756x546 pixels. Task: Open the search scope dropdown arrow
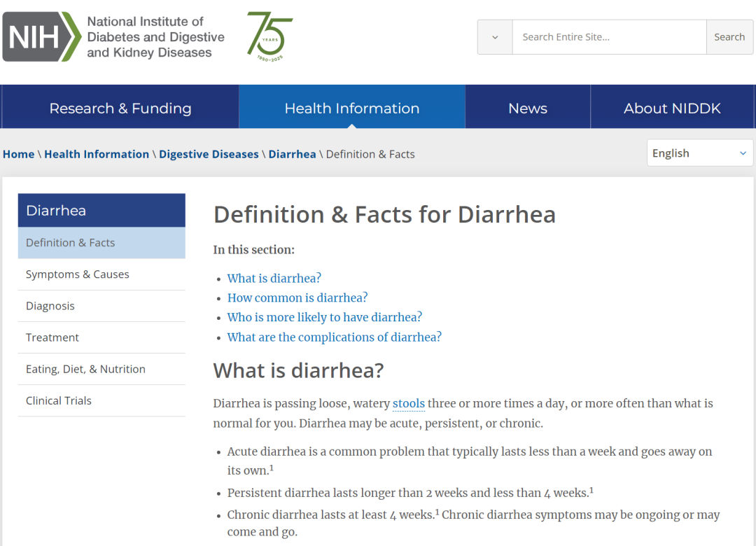coord(495,37)
